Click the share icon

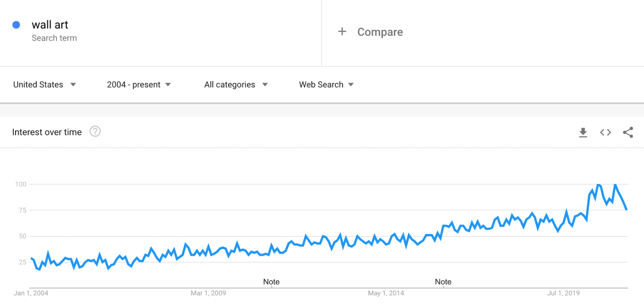(628, 132)
